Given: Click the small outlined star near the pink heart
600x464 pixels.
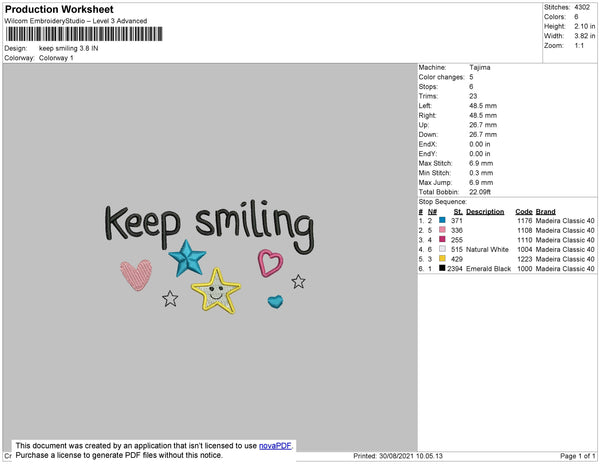Looking at the screenshot, I should [x=170, y=298].
